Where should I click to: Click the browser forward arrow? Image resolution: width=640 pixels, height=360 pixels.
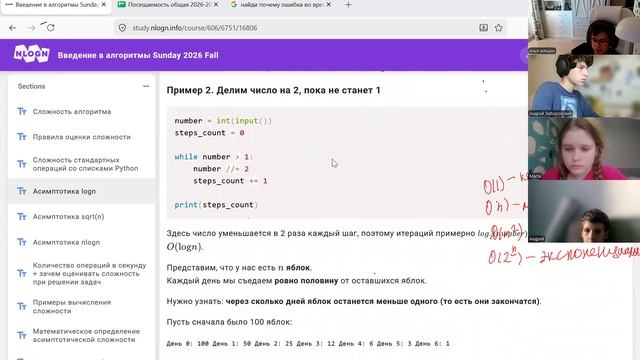31,28
